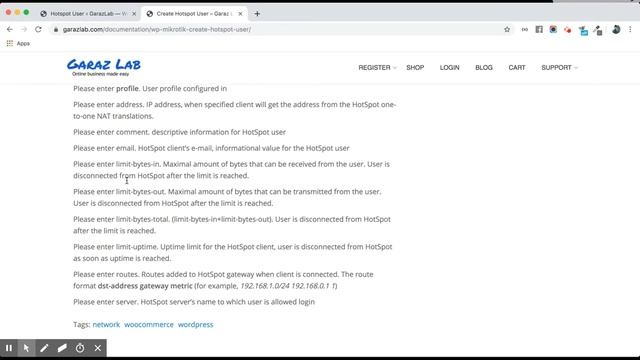This screenshot has height=360, width=640.
Task: Click the 'dst-address gateway metric' bold text
Action: [145, 286]
